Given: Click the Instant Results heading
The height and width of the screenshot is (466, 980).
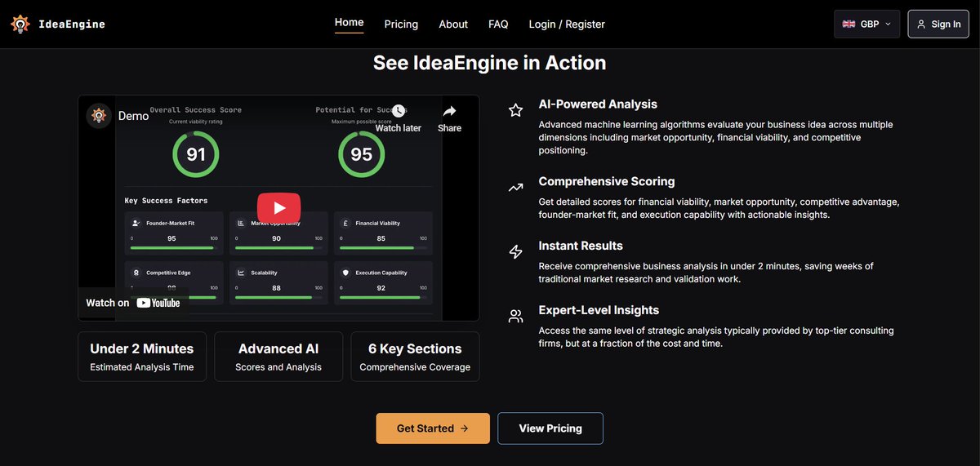Looking at the screenshot, I should pyautogui.click(x=581, y=246).
